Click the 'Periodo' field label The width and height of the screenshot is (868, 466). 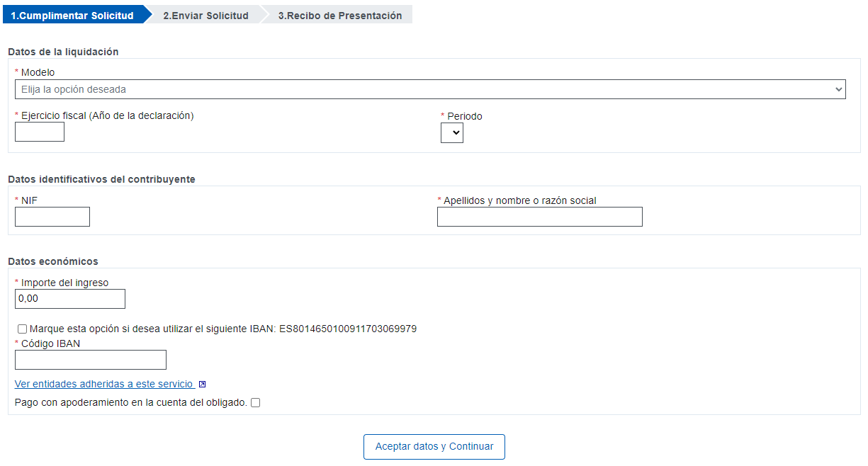465,116
